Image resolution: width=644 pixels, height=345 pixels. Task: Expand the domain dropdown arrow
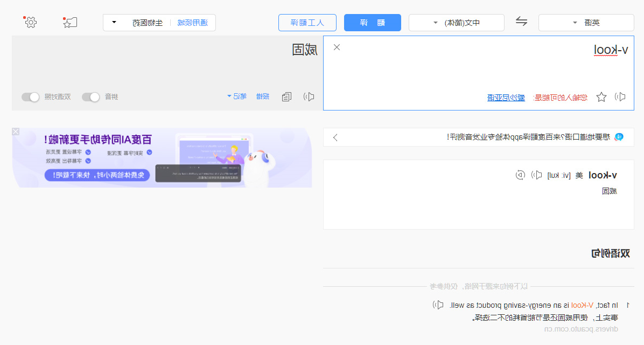pos(114,22)
